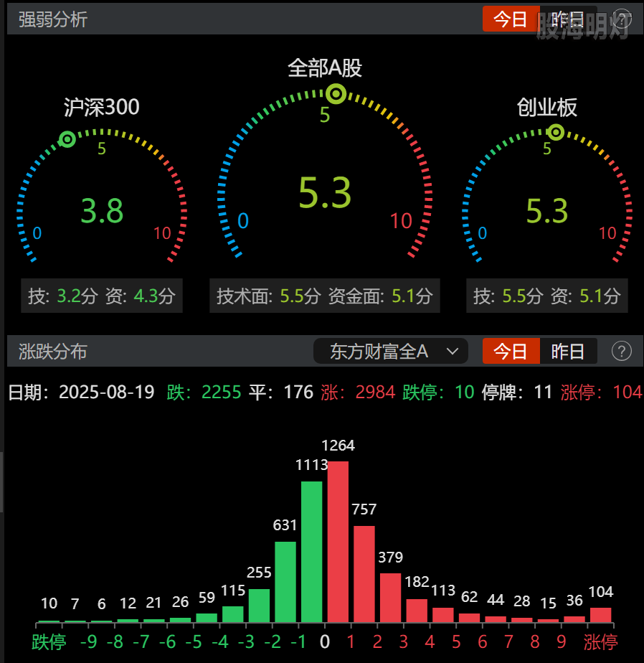Click the 涨停 axis label
Screen dimensions: 644x663
click(x=600, y=642)
